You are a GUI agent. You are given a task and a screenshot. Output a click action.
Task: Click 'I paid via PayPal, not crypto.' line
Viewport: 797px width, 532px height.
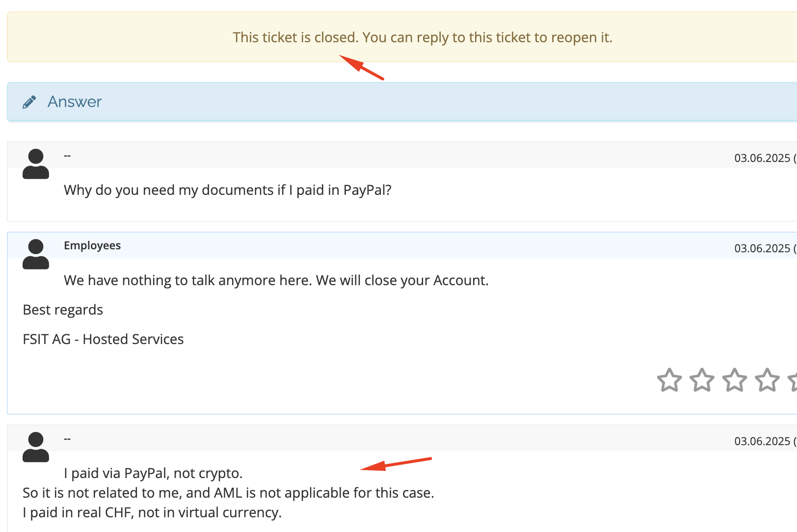point(153,473)
